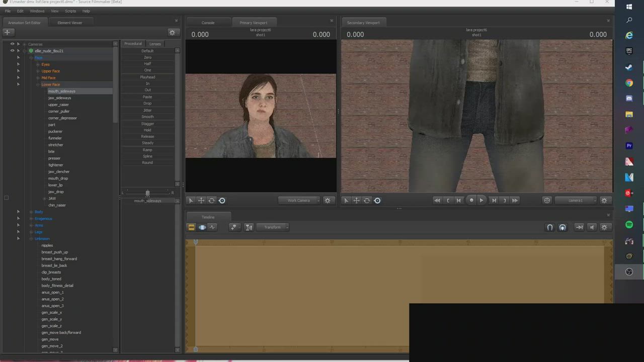The height and width of the screenshot is (362, 644).
Task: Apply the Zero procedural preset
Action: [147, 57]
